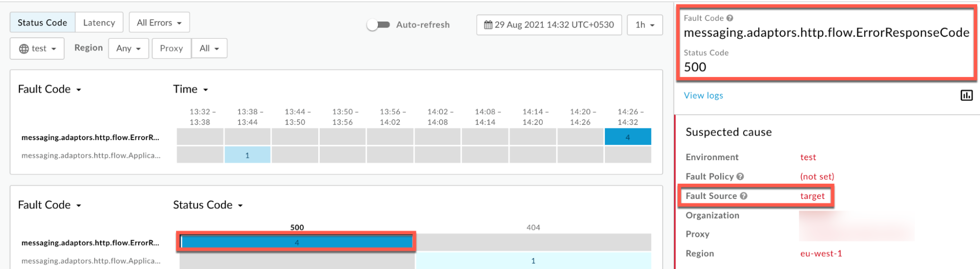
Task: Expand the Time axis dropdown
Action: coord(190,89)
